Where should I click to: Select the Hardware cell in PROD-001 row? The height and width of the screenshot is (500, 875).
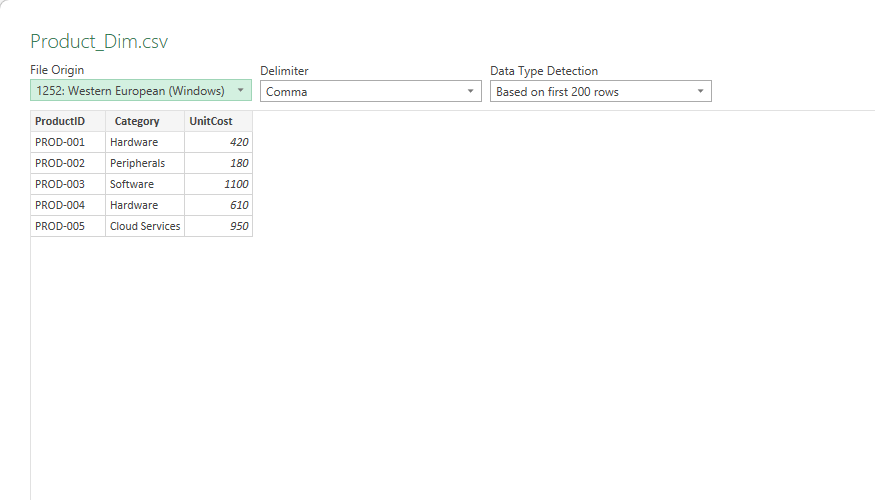[145, 142]
